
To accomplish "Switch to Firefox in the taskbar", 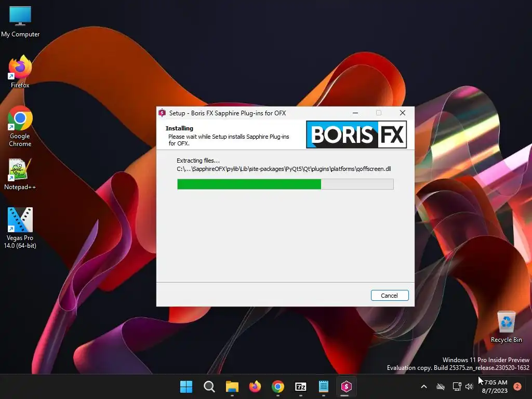I will coord(255,387).
